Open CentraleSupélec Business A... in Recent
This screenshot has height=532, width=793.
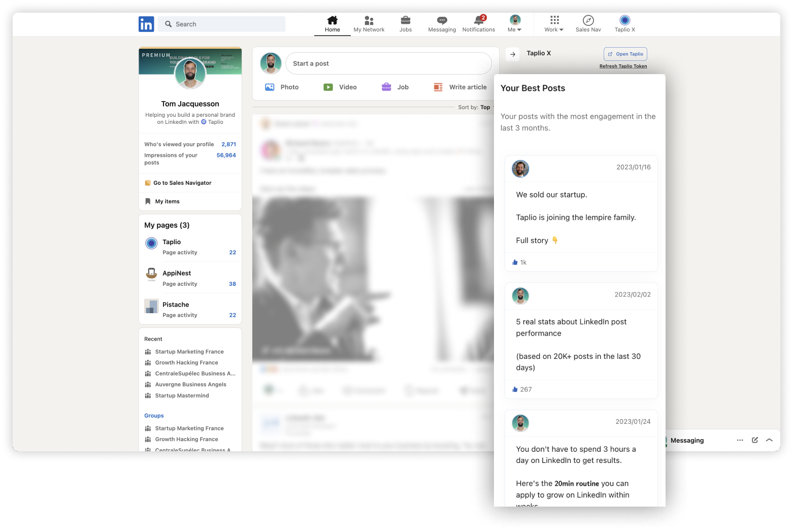tap(195, 374)
